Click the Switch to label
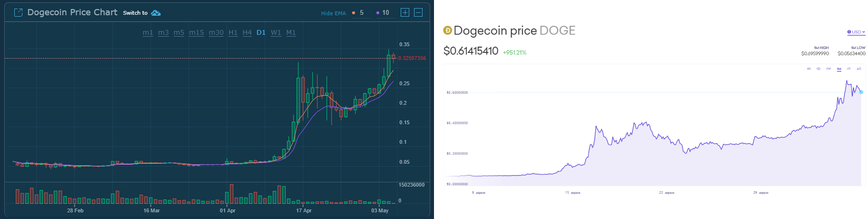The width and height of the screenshot is (868, 219). (135, 13)
